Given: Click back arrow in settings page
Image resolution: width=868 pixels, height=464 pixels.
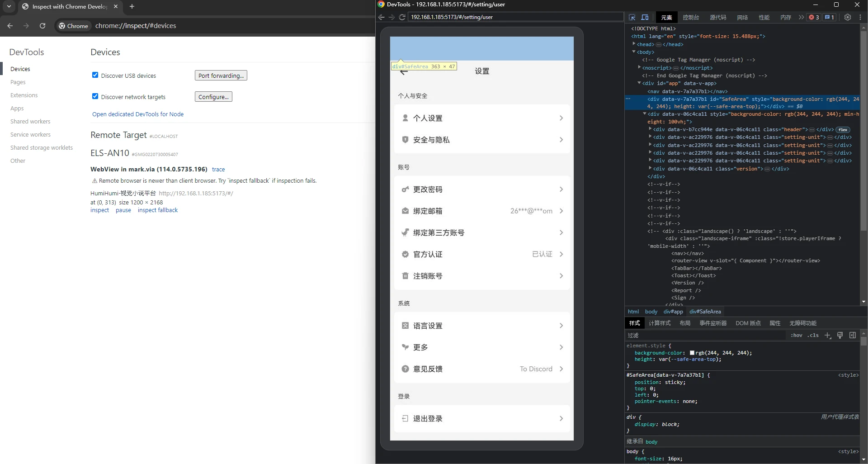Looking at the screenshot, I should [x=404, y=72].
